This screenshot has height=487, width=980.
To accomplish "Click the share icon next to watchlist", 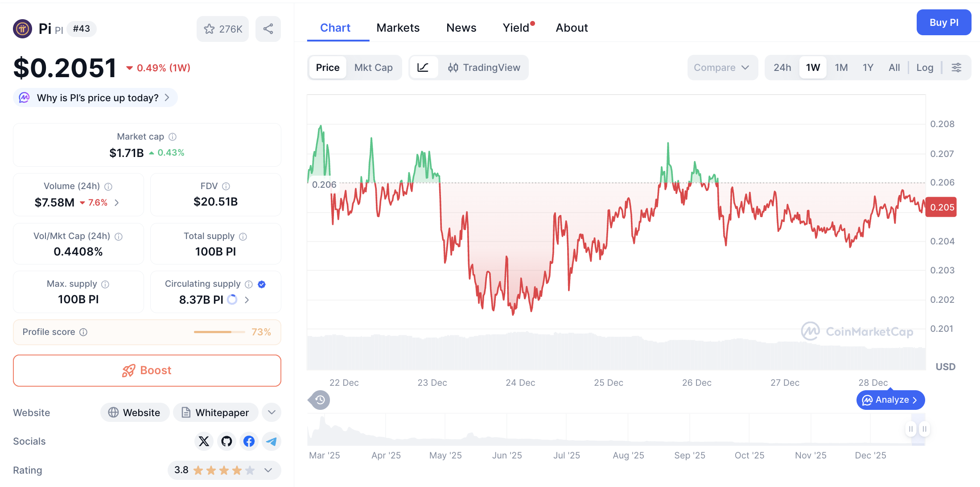I will pyautogui.click(x=268, y=29).
